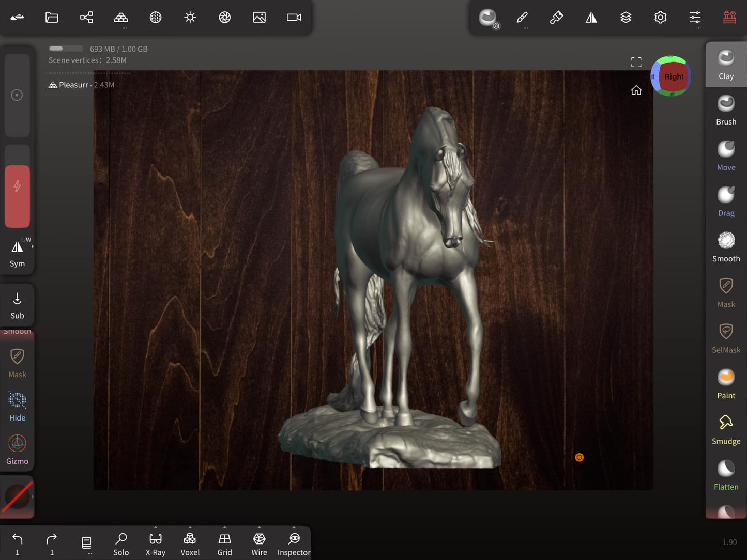
Task: Toggle the Hide shortcut
Action: click(17, 407)
